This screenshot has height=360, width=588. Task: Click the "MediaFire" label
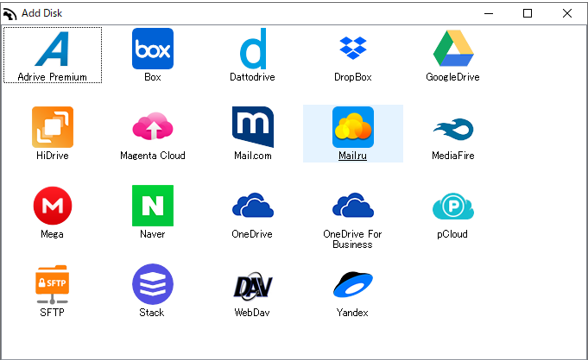click(x=453, y=155)
